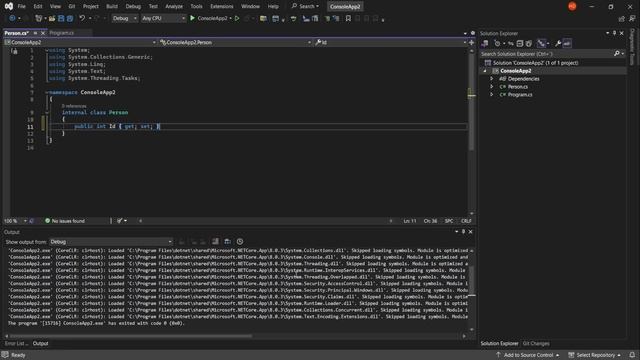Close the Person.cs tab
The width and height of the screenshot is (640, 360).
click(x=43, y=33)
